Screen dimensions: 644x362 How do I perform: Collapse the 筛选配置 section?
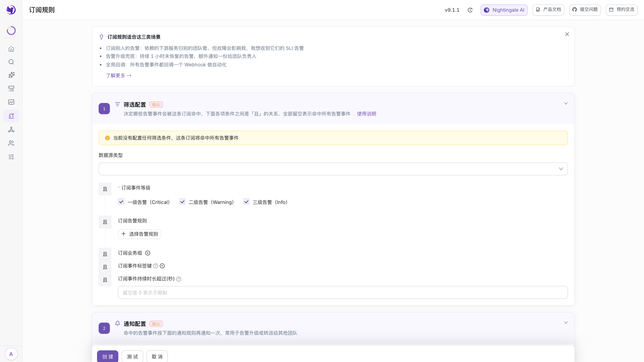[566, 103]
